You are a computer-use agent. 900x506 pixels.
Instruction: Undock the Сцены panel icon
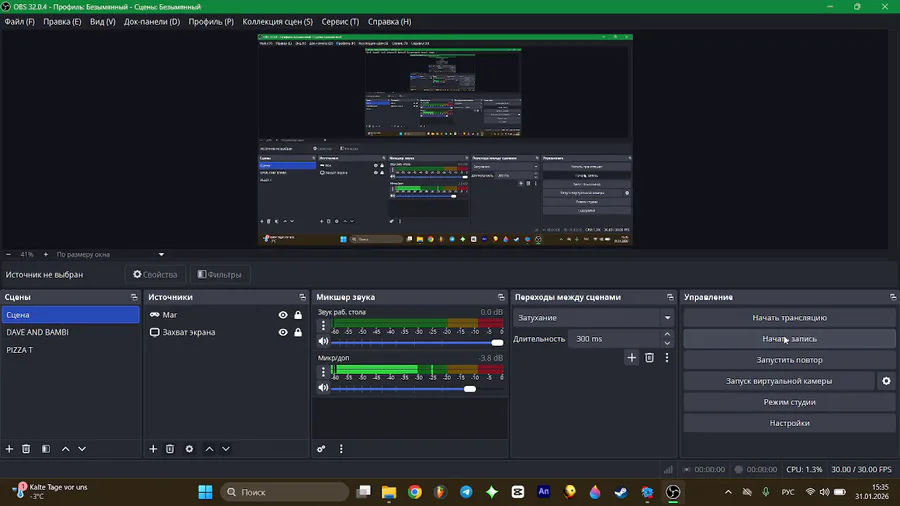[134, 297]
